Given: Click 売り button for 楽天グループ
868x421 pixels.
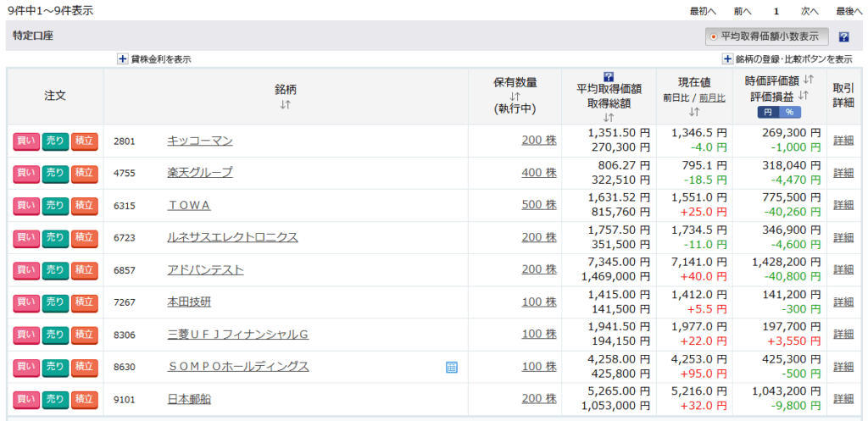Looking at the screenshot, I should (55, 174).
